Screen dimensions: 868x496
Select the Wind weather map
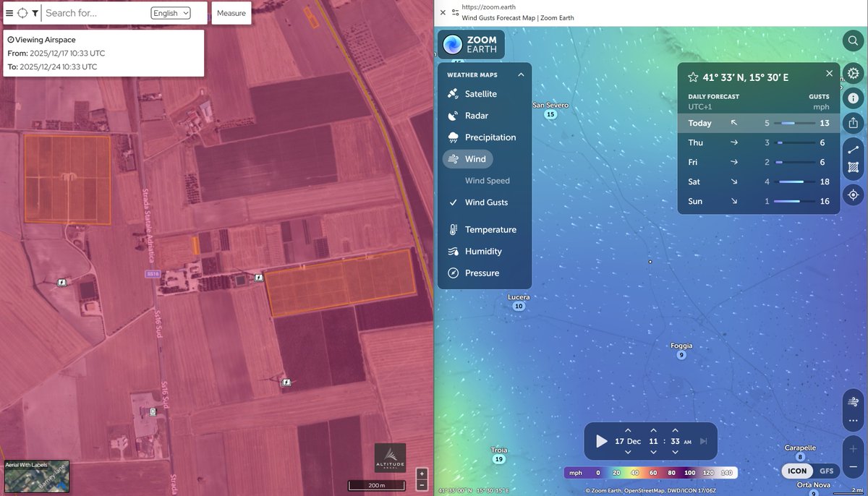(467, 159)
